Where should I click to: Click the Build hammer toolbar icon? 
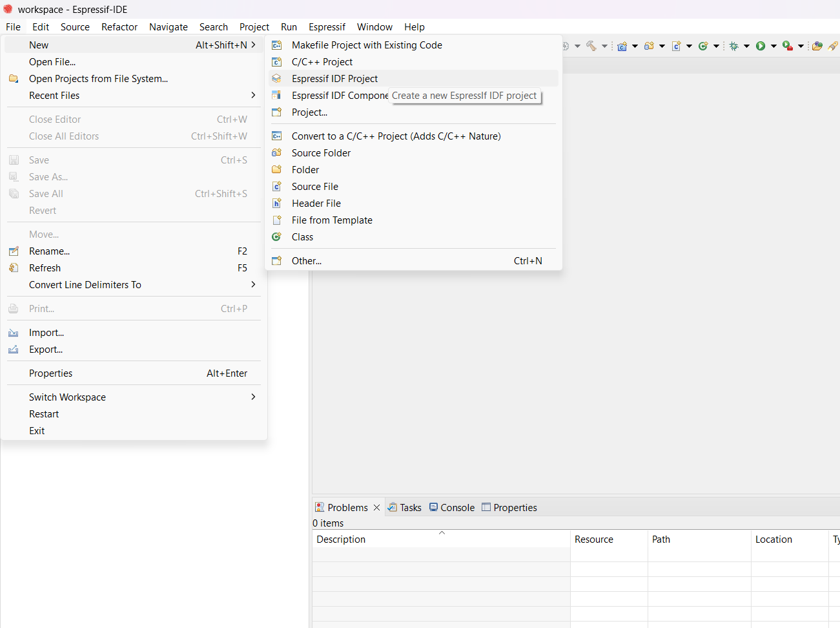click(591, 46)
